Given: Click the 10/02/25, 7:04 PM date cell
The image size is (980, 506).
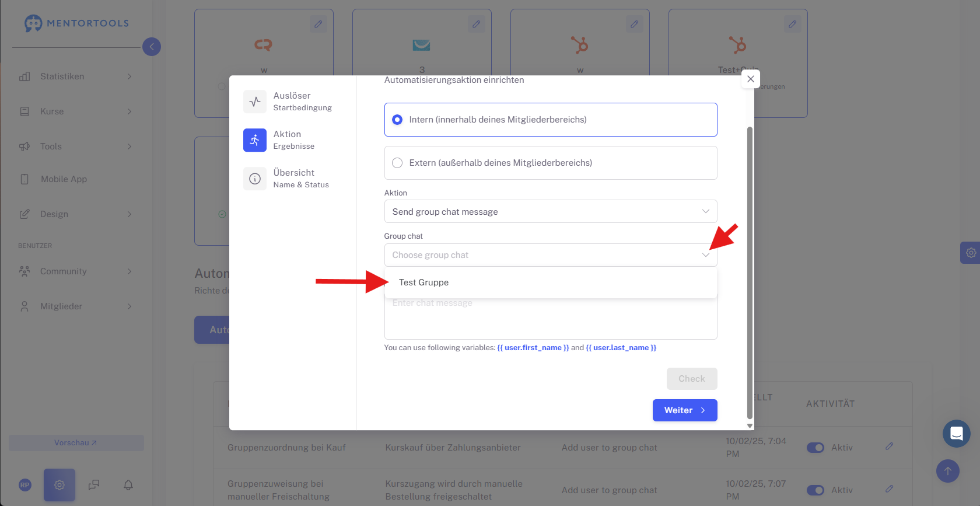Looking at the screenshot, I should [x=756, y=448].
